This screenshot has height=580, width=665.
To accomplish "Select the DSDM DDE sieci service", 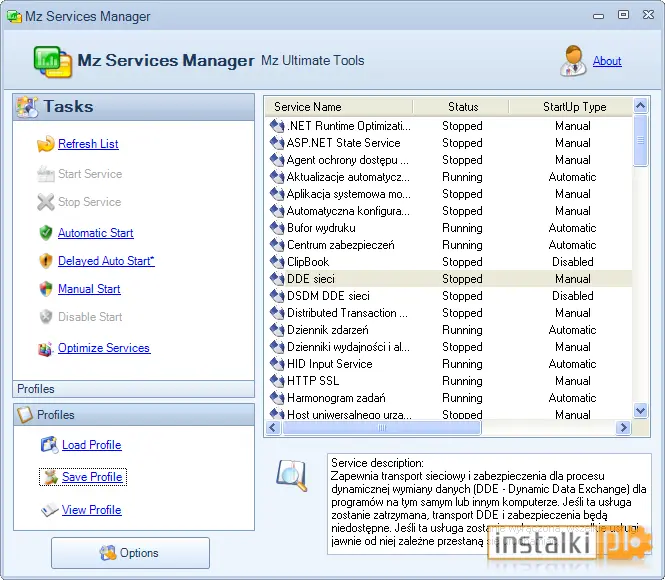I will click(449, 296).
